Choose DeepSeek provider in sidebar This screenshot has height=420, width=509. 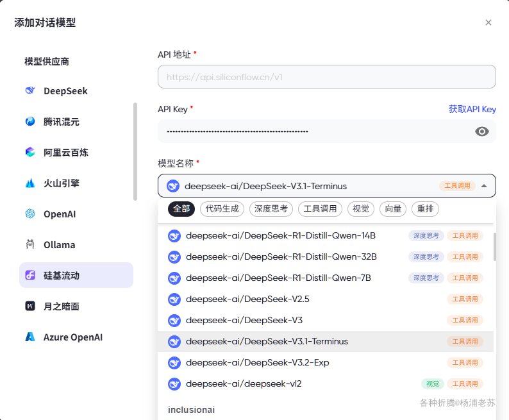[76, 91]
